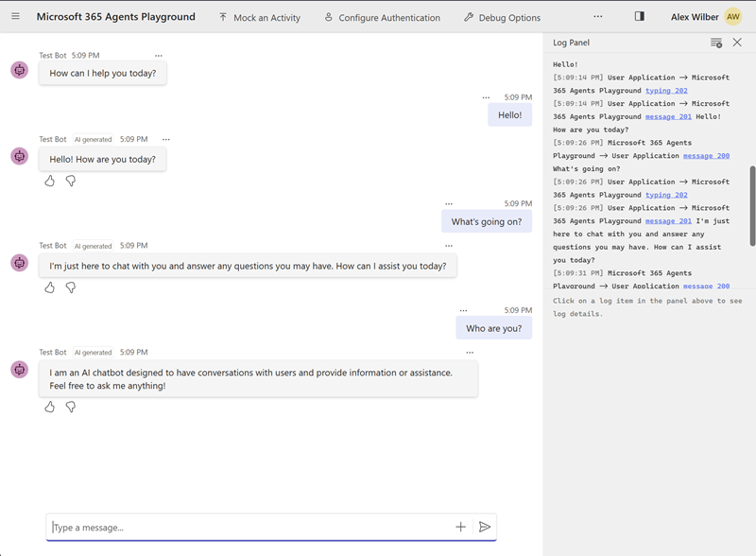The width and height of the screenshot is (756, 556).
Task: Like the 'I am an AI chatbot' response
Action: (x=50, y=407)
